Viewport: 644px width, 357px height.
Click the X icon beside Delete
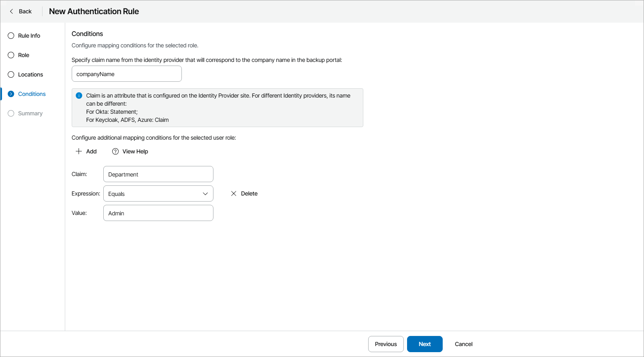(x=234, y=193)
